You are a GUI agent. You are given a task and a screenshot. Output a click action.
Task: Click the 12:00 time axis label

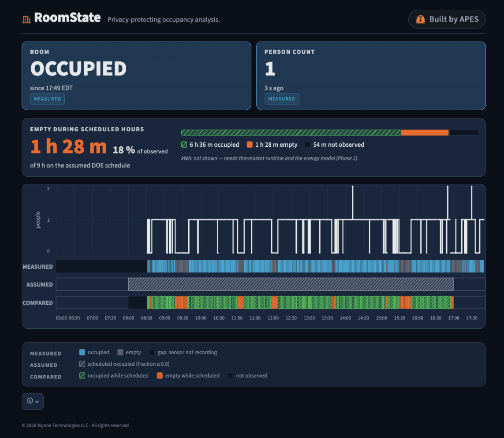pos(273,318)
